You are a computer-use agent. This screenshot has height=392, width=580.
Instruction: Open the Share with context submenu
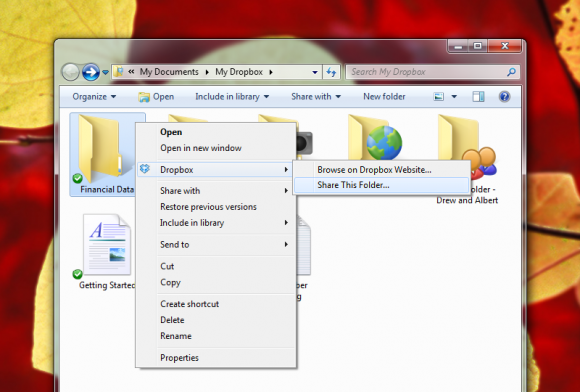(216, 191)
